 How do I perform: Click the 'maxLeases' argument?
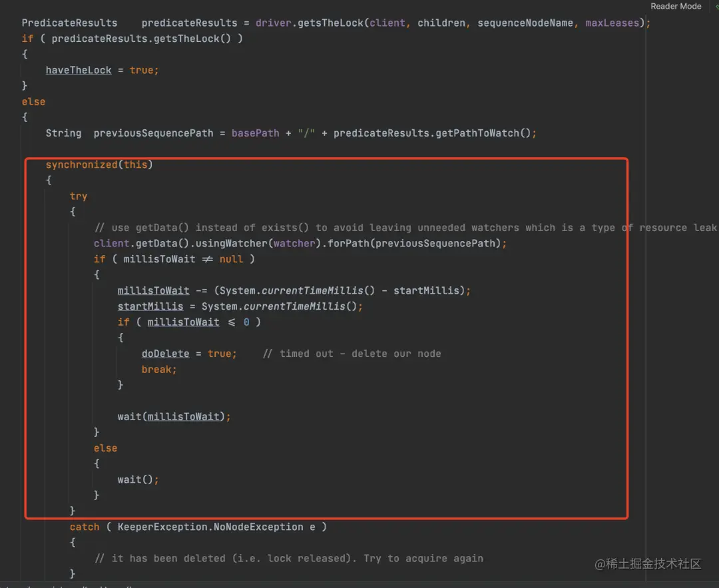tap(612, 23)
